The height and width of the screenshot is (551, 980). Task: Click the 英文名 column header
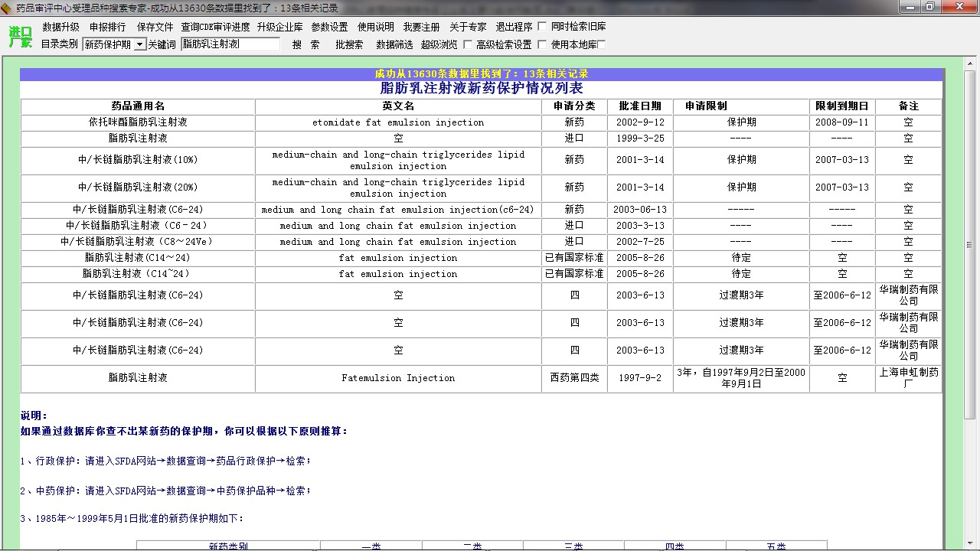[x=398, y=106]
